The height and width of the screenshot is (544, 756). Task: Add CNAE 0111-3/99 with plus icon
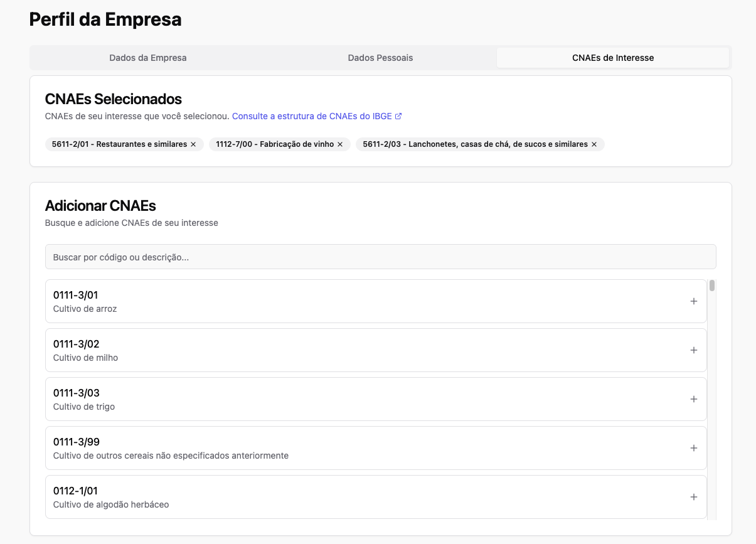(693, 448)
